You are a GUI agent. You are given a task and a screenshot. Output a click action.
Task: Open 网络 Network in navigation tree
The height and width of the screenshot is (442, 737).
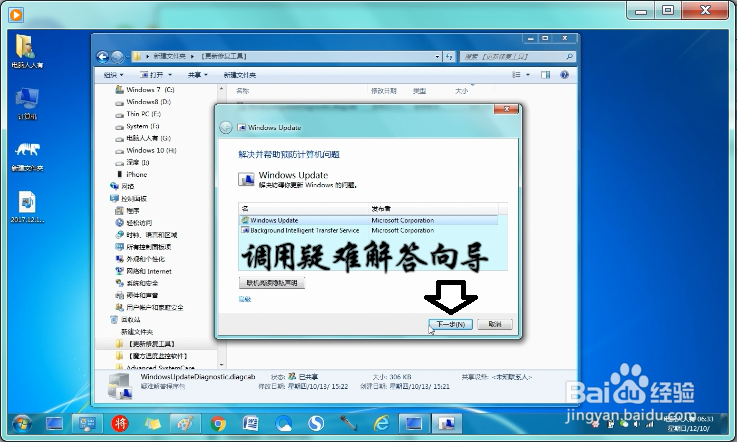click(122, 186)
